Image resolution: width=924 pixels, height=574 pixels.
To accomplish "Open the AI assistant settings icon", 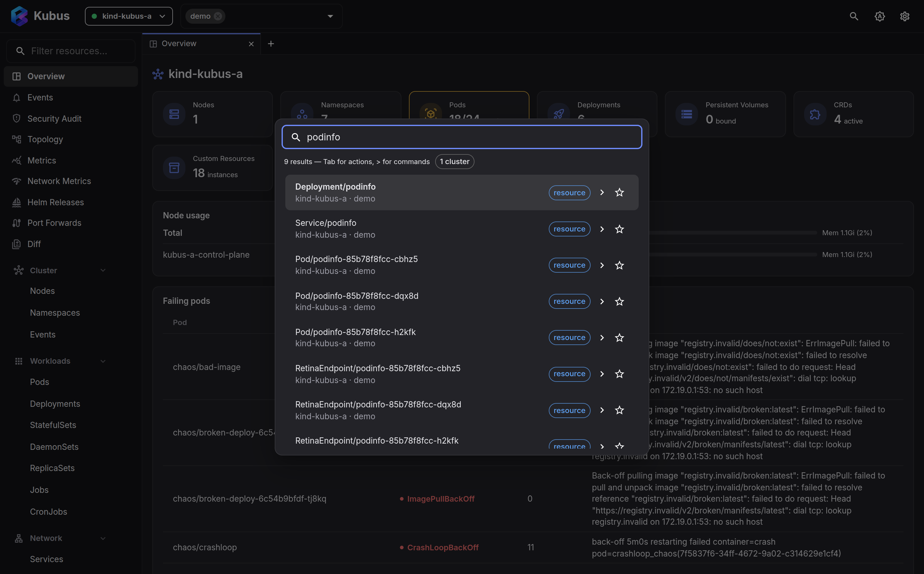I will [880, 16].
